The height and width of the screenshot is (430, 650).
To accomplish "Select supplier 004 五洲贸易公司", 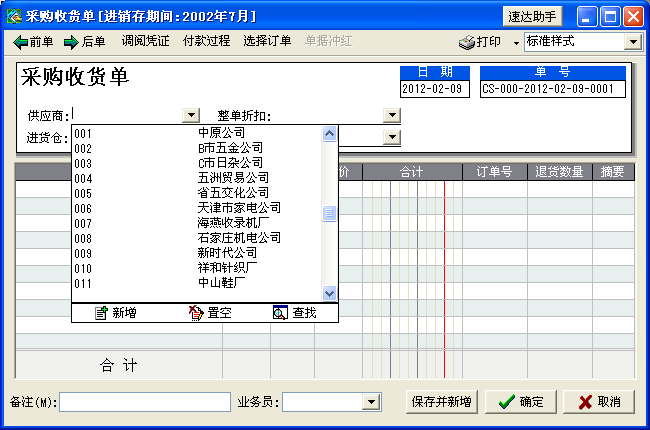I will [x=197, y=178].
